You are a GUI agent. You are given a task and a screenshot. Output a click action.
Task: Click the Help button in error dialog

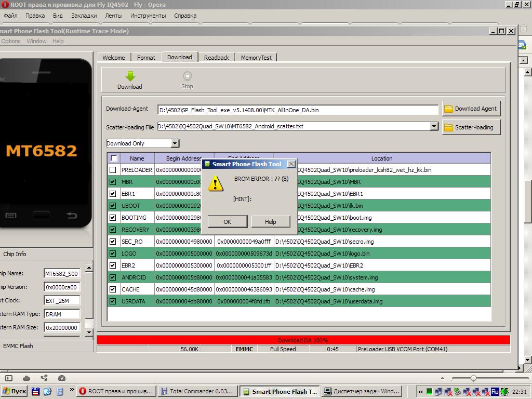(271, 222)
